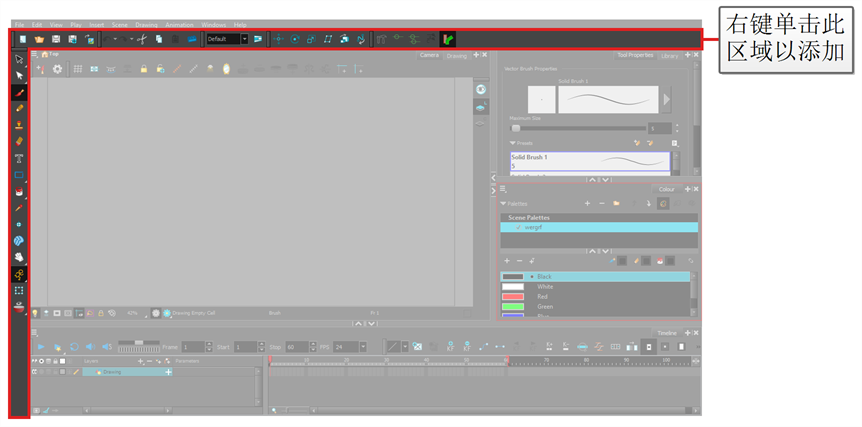The image size is (862, 427).
Task: Click the Cut scissors icon
Action: click(142, 39)
